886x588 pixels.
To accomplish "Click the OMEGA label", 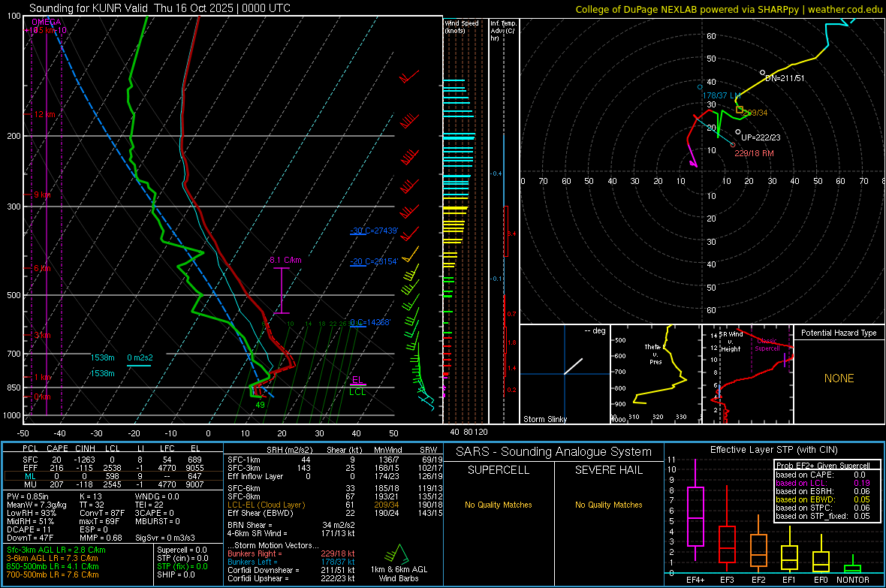I will pos(47,22).
